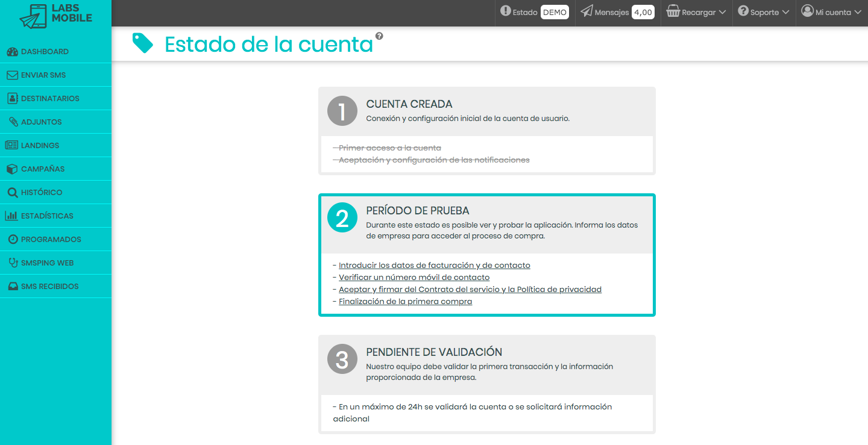Expand the Recargar dropdown
This screenshot has height=445, width=868.
coord(696,12)
